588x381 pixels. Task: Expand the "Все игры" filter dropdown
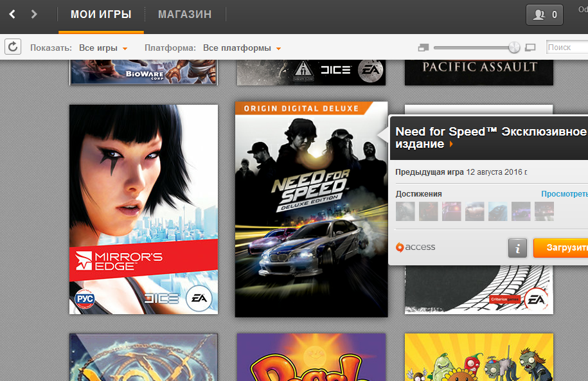[103, 48]
